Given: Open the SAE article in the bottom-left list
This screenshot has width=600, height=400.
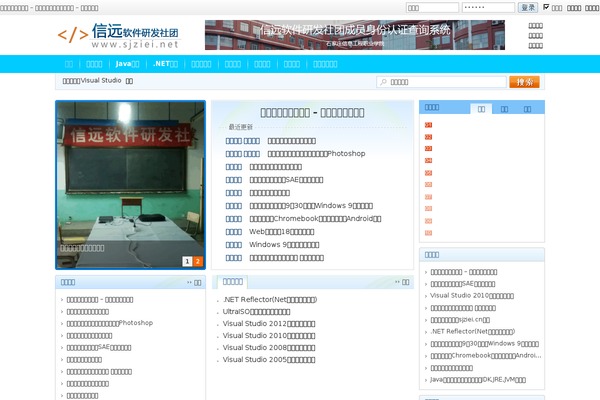Looking at the screenshot, I should point(99,348).
